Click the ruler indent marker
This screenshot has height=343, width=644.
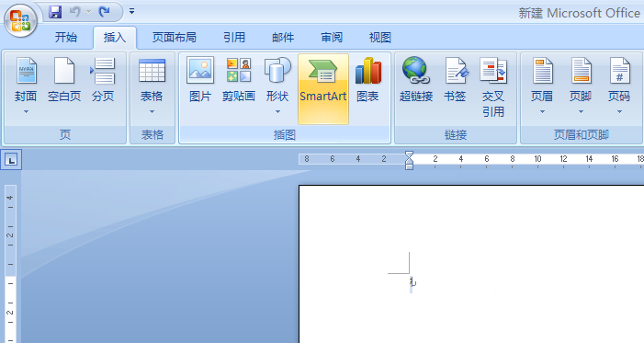tap(409, 160)
